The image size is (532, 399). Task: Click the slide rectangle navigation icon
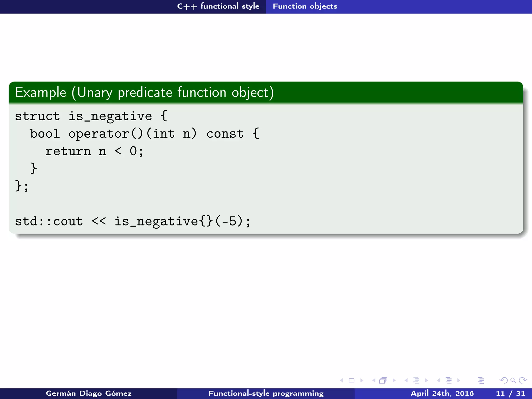[x=351, y=381]
